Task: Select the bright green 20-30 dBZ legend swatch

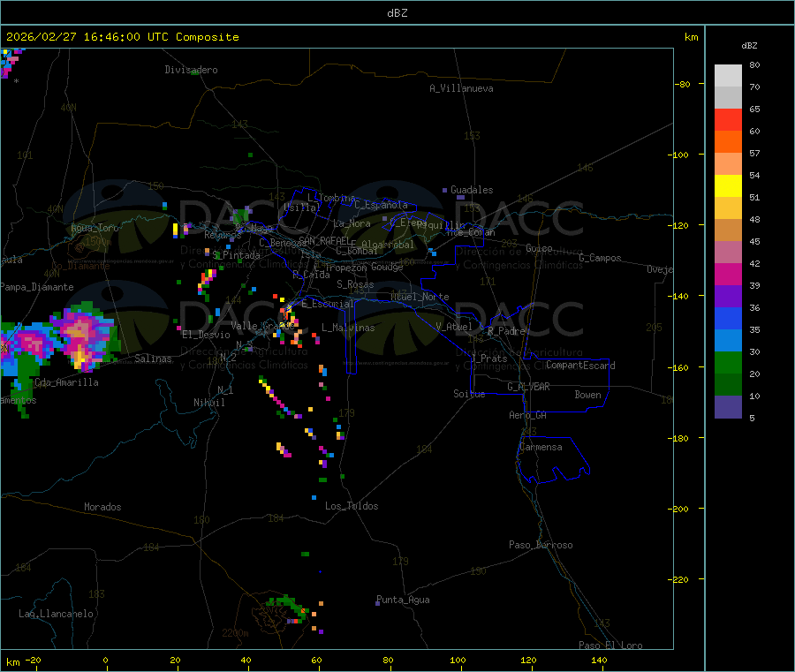Action: point(728,362)
